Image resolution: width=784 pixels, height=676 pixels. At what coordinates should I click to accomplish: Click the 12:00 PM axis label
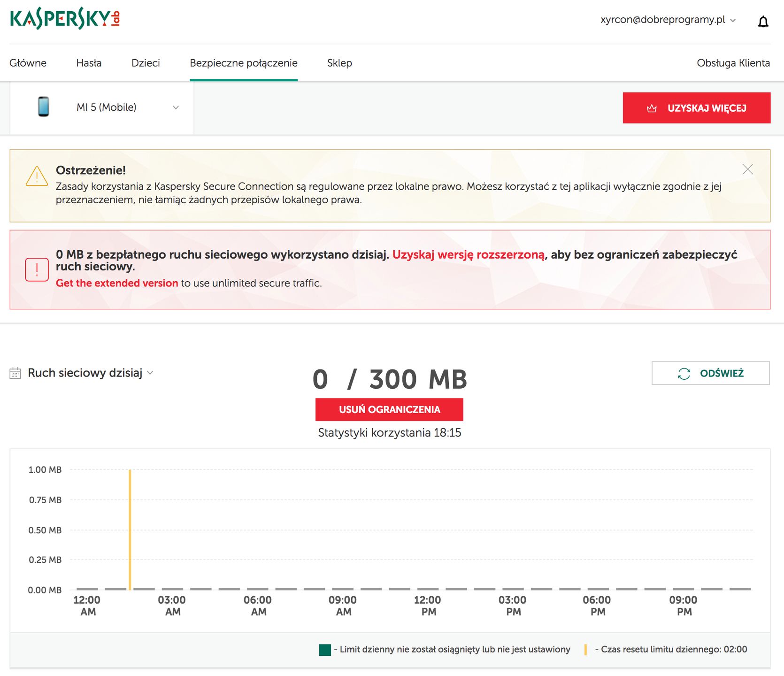click(x=428, y=606)
